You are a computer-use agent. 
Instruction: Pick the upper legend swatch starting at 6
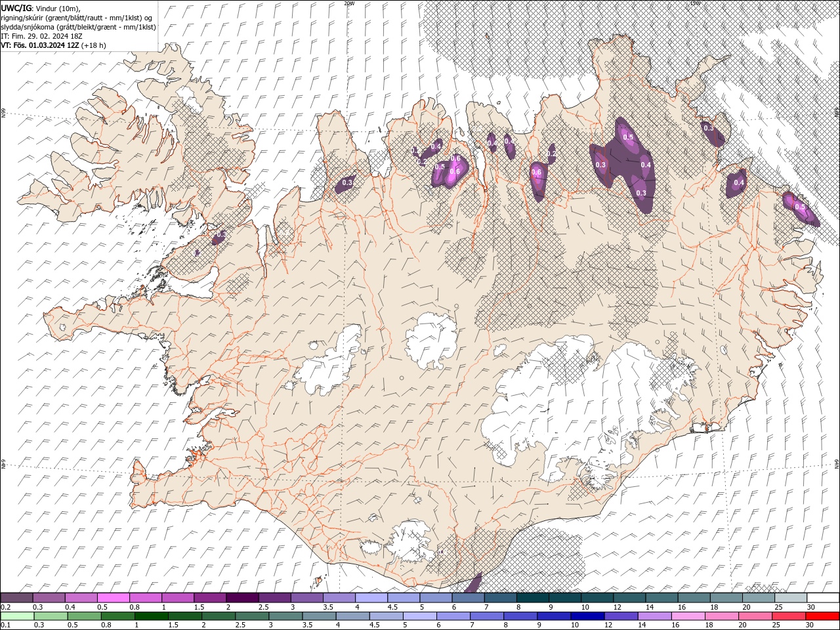[468, 597]
